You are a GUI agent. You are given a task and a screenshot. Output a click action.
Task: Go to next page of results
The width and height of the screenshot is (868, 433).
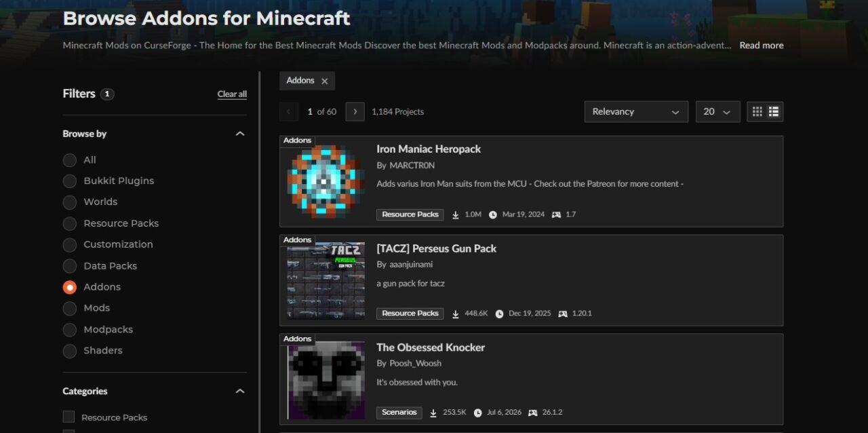[355, 112]
